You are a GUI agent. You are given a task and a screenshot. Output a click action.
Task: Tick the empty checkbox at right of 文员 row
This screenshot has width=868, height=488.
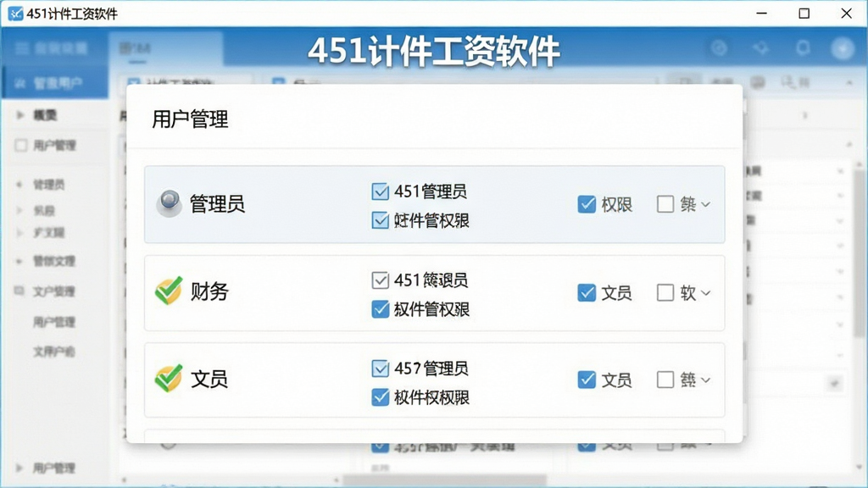pyautogui.click(x=665, y=380)
